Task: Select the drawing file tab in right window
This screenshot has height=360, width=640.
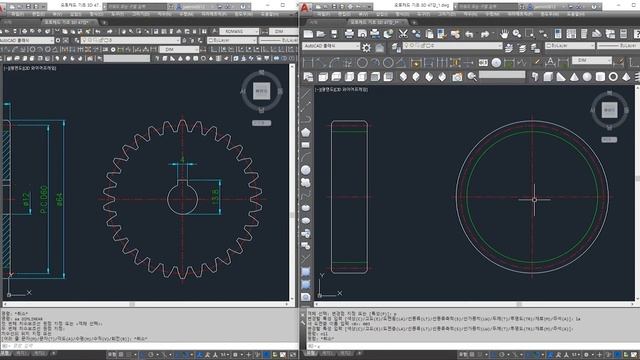Action: click(378, 22)
